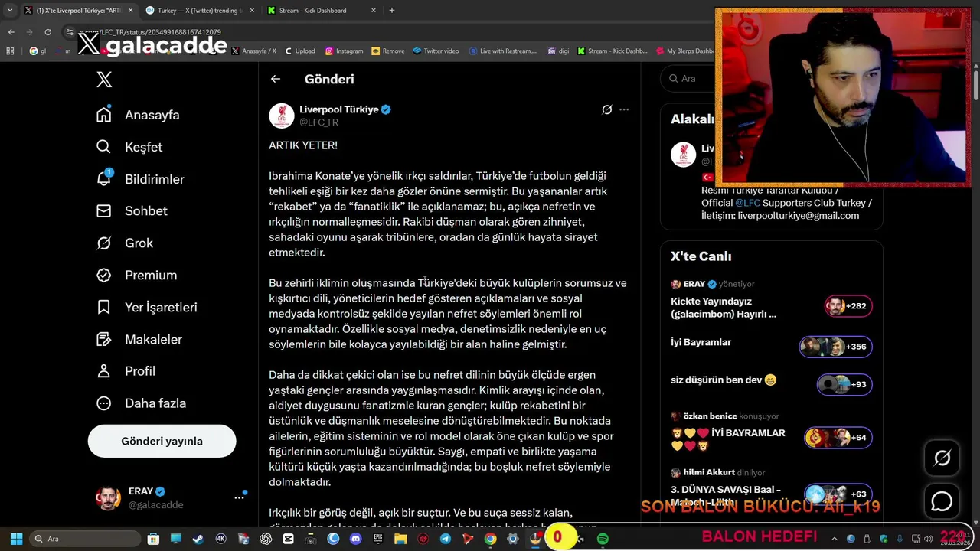
Task: Open ChatGPT app from the taskbar
Action: tap(266, 539)
